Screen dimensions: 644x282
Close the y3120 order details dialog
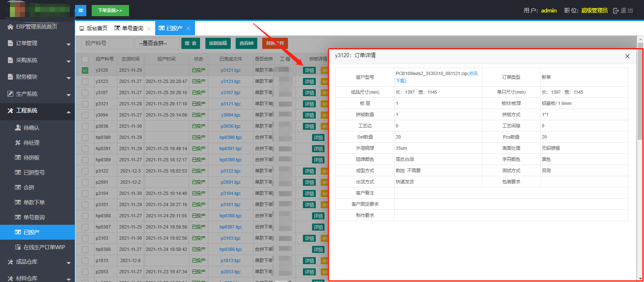point(627,56)
